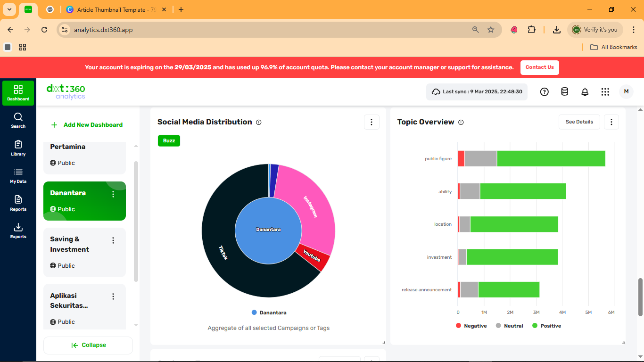The image size is (644, 362).
Task: Open browser downloads icon
Action: tap(557, 30)
